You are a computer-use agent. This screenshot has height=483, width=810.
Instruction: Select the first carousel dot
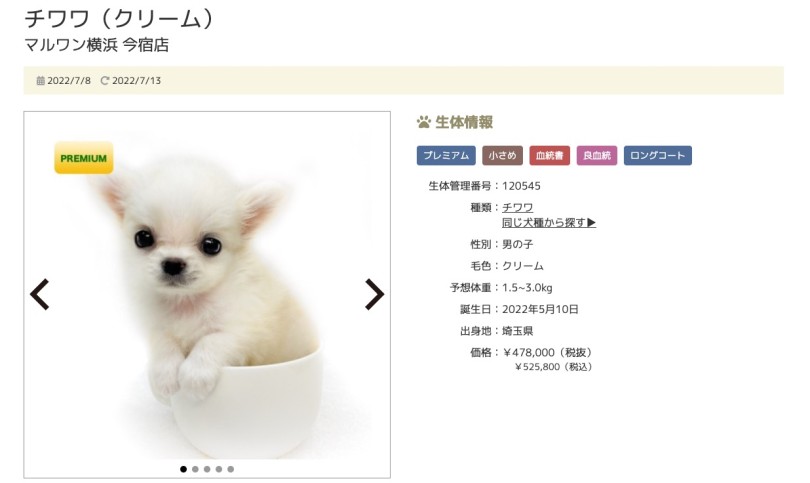[x=183, y=469]
